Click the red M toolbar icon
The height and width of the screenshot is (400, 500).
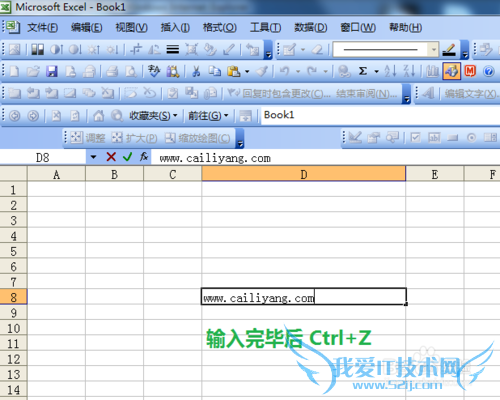[x=470, y=71]
